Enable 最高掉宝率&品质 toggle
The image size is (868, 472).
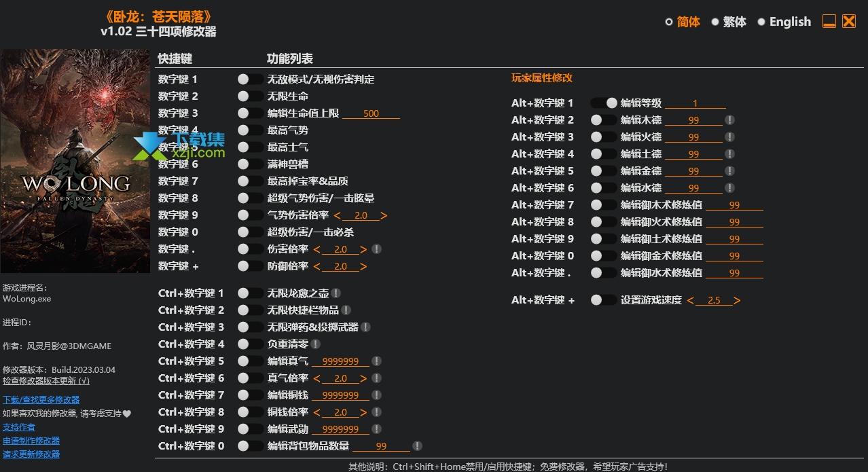click(x=251, y=181)
